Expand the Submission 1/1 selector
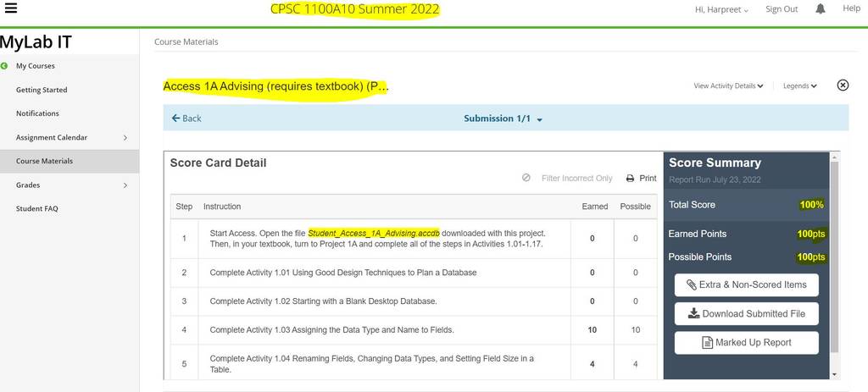Image resolution: width=868 pixels, height=392 pixels. [x=503, y=119]
